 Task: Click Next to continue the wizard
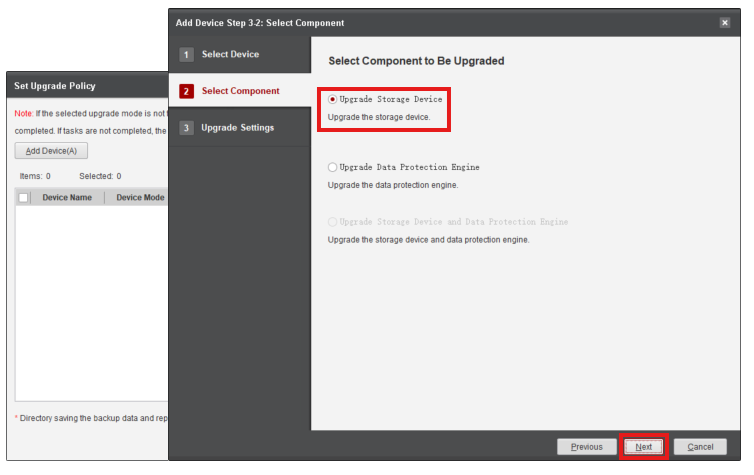tap(643, 447)
